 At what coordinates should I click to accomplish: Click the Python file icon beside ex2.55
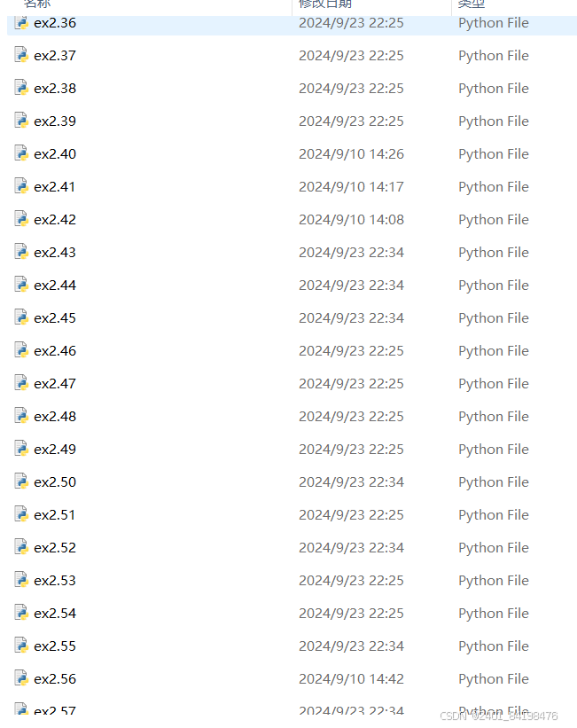[x=20, y=646]
